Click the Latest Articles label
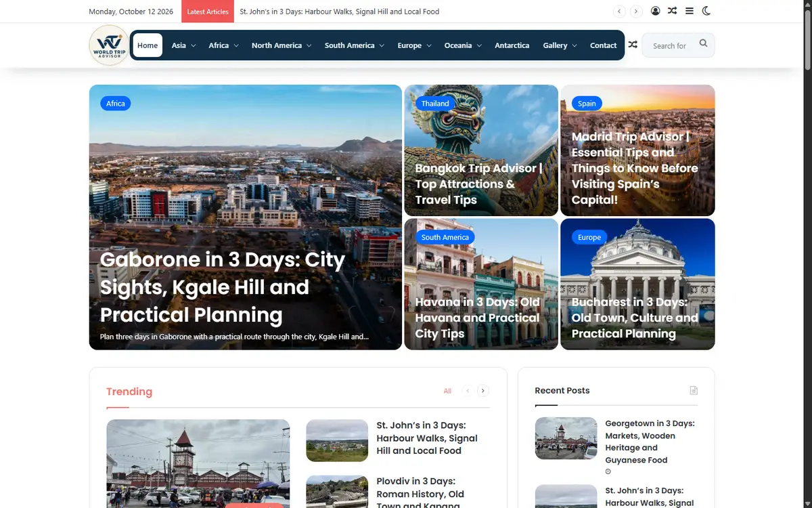Screen dimensions: 812x508 pyautogui.click(x=208, y=12)
